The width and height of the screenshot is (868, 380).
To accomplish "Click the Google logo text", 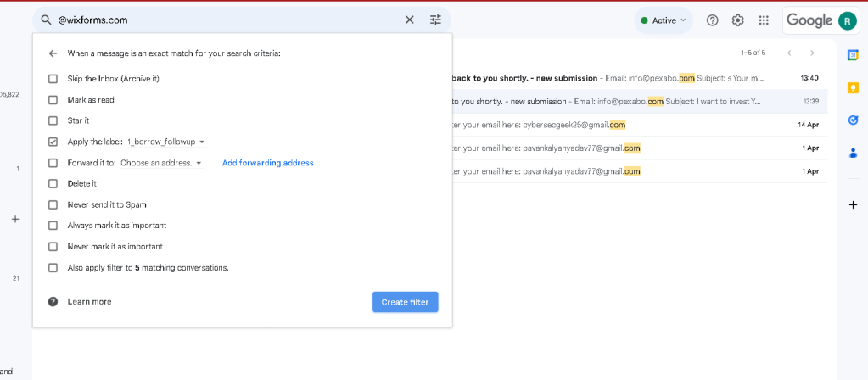I will tap(809, 21).
